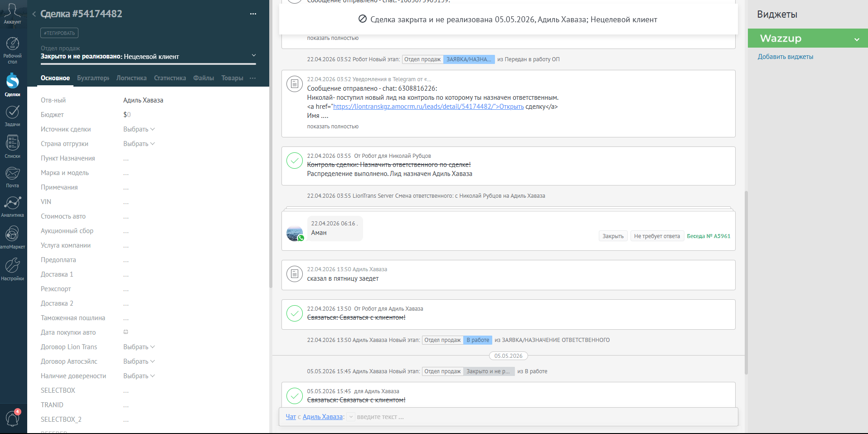Click Закрыто и не р... stage label
The height and width of the screenshot is (434, 868).
coord(489,371)
